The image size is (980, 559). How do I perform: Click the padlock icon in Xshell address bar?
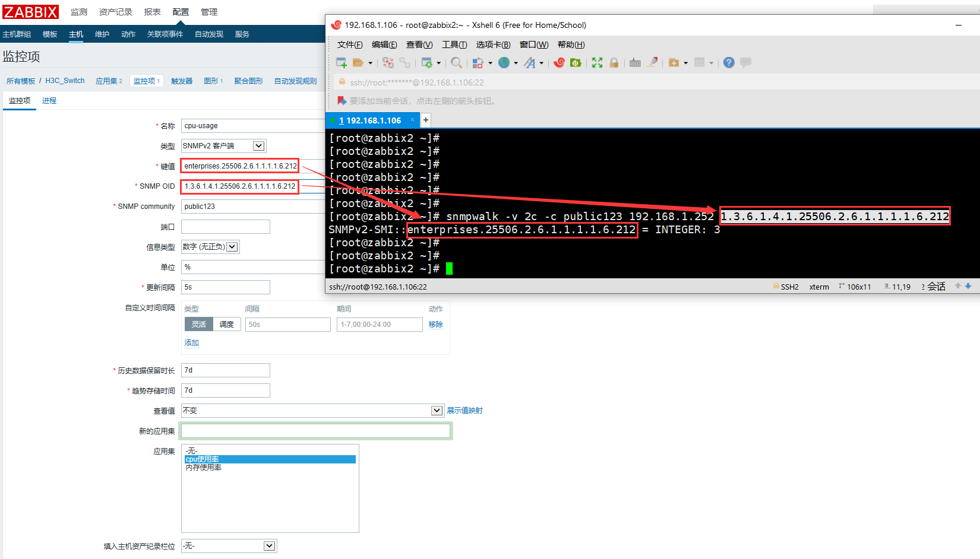tap(342, 82)
